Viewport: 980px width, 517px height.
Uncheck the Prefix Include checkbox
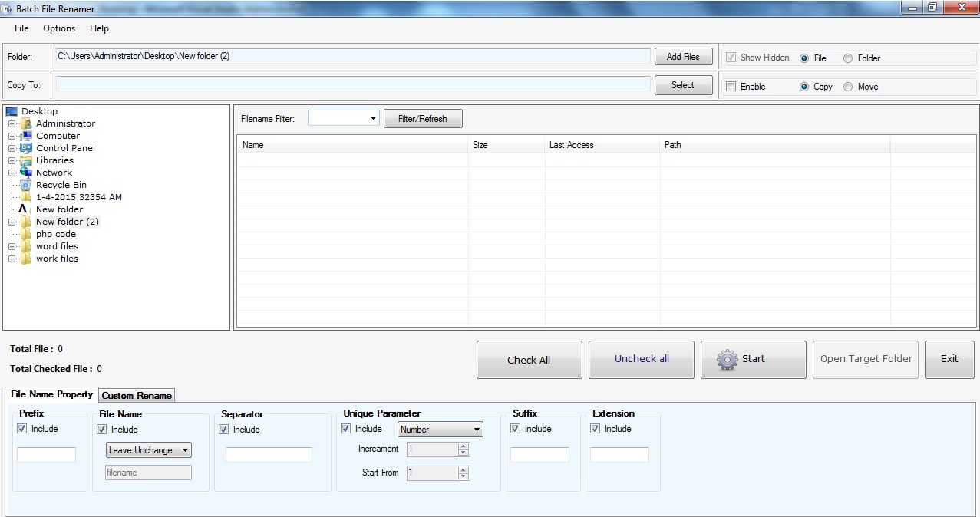22,429
